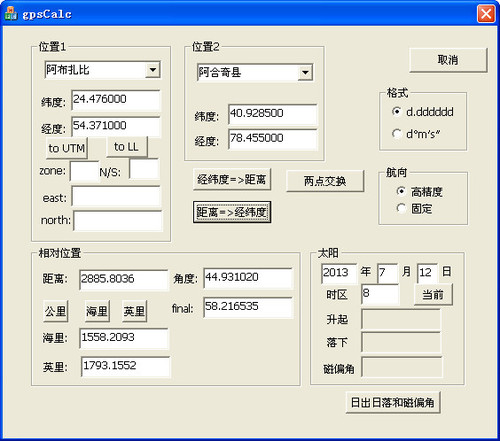
Task: Click the day field 12
Action: [427, 273]
